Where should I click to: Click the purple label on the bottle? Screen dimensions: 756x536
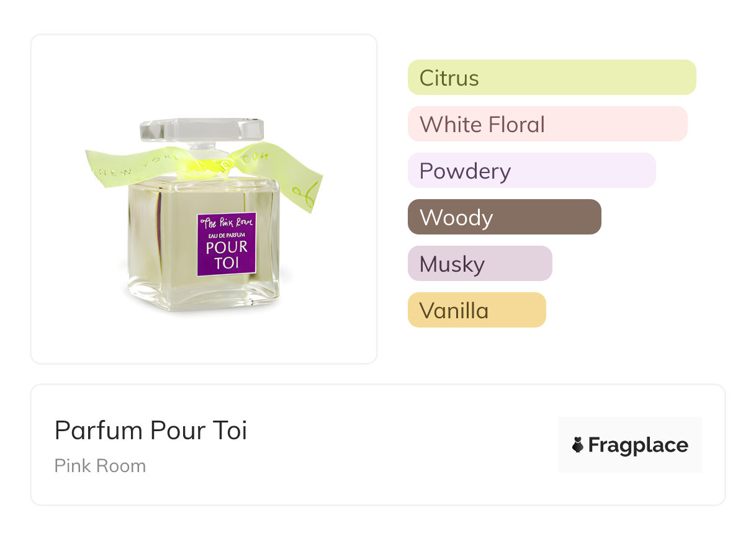[x=227, y=244]
